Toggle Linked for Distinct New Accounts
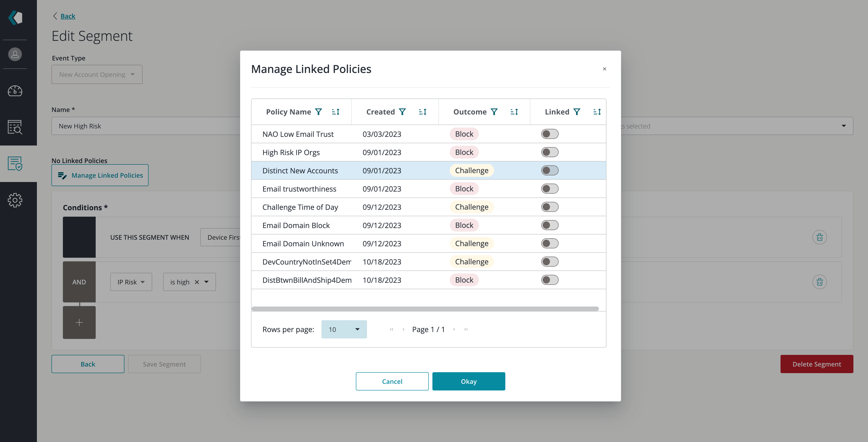 [550, 170]
